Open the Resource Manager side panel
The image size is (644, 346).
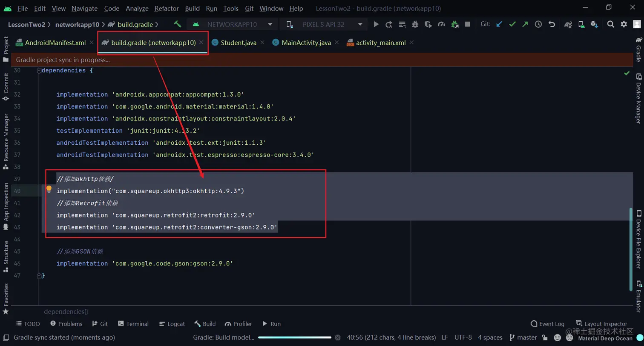tap(6, 141)
